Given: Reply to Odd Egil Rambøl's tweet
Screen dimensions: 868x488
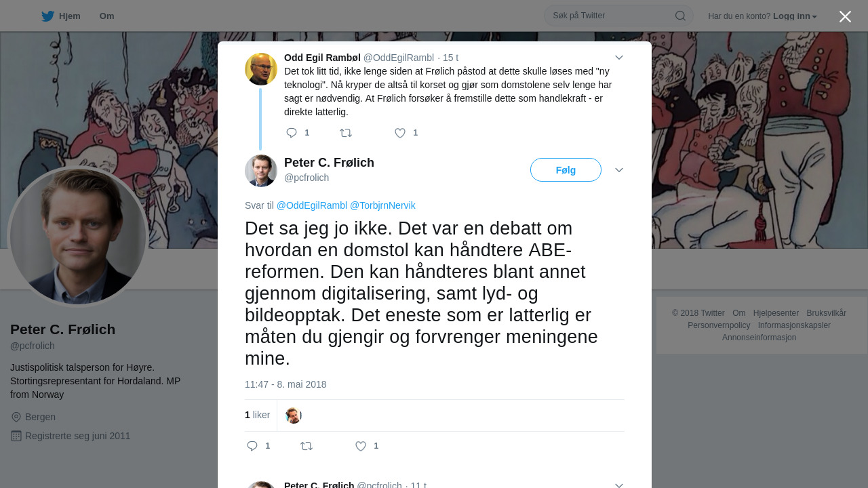Looking at the screenshot, I should (292, 133).
